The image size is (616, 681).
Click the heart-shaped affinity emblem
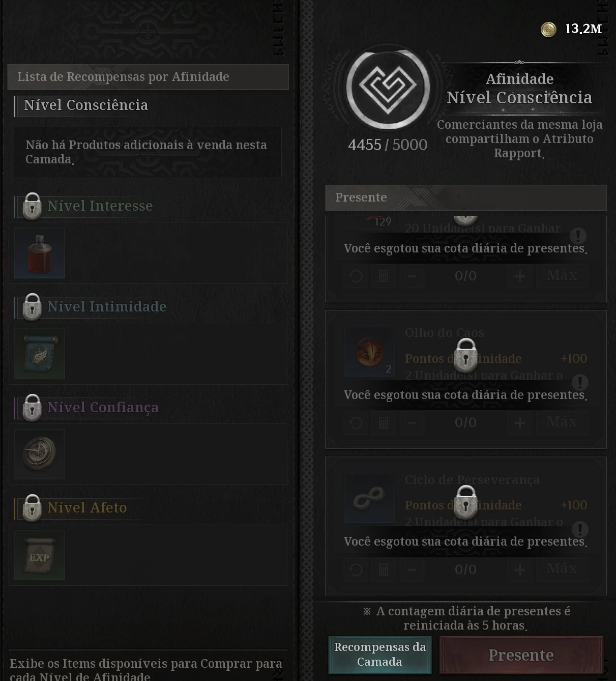388,87
